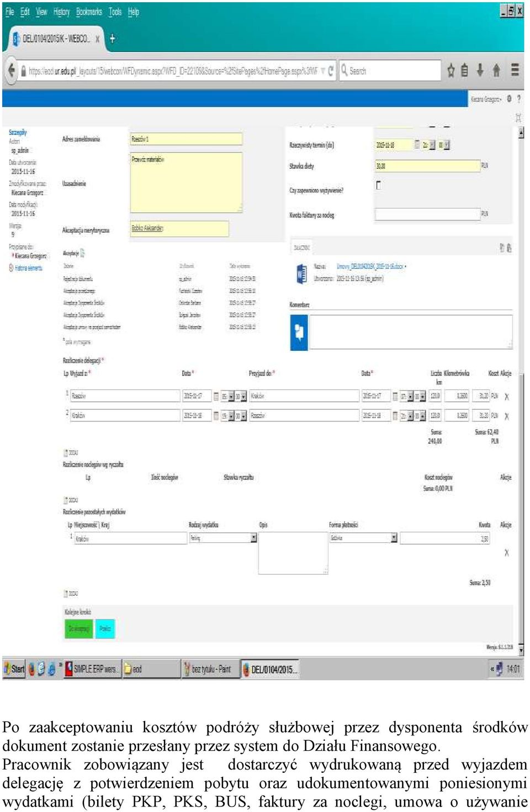Screen dimensions: 530x812
Task: Open the Historia elementu link
Action: pyautogui.click(x=28, y=268)
